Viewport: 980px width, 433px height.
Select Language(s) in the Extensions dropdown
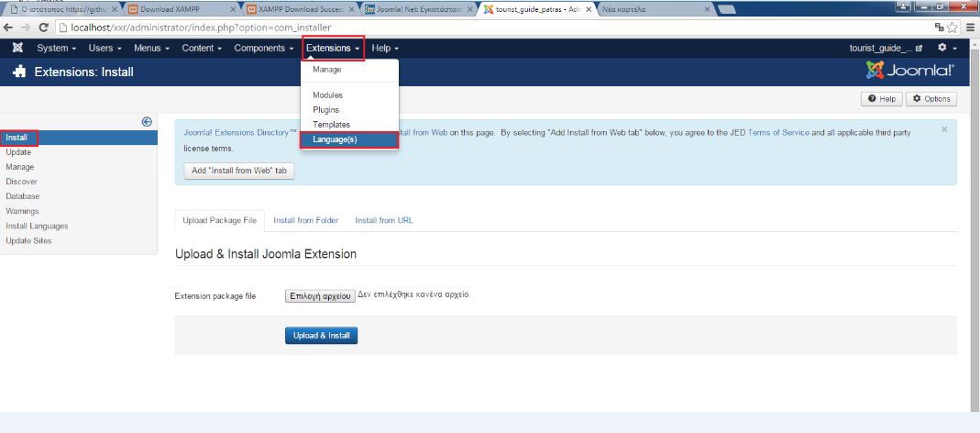coord(349,139)
